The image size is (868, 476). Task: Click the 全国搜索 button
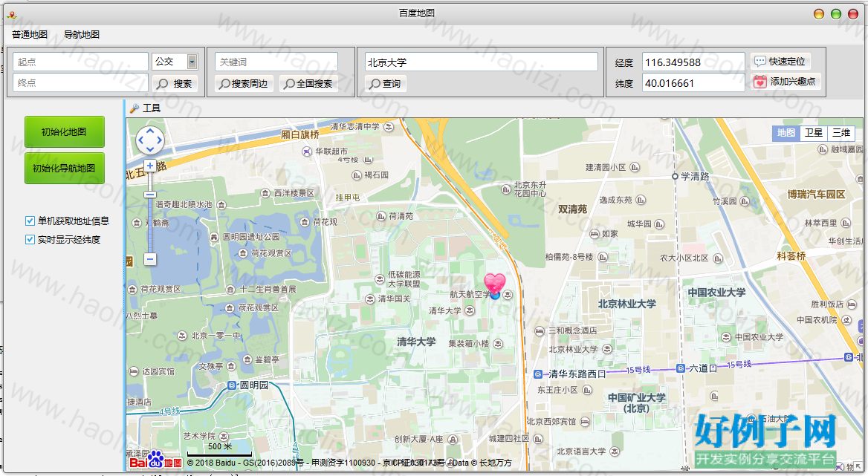(308, 83)
